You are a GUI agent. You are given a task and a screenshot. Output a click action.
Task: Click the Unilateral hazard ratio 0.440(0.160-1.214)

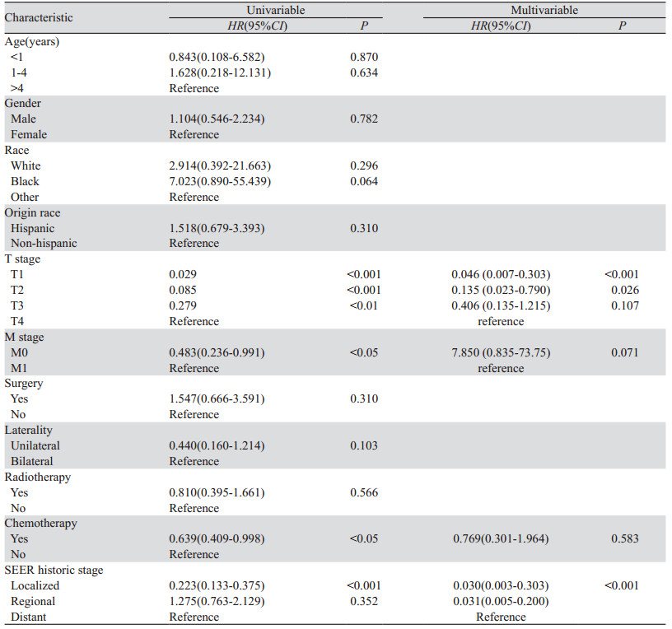217,445
